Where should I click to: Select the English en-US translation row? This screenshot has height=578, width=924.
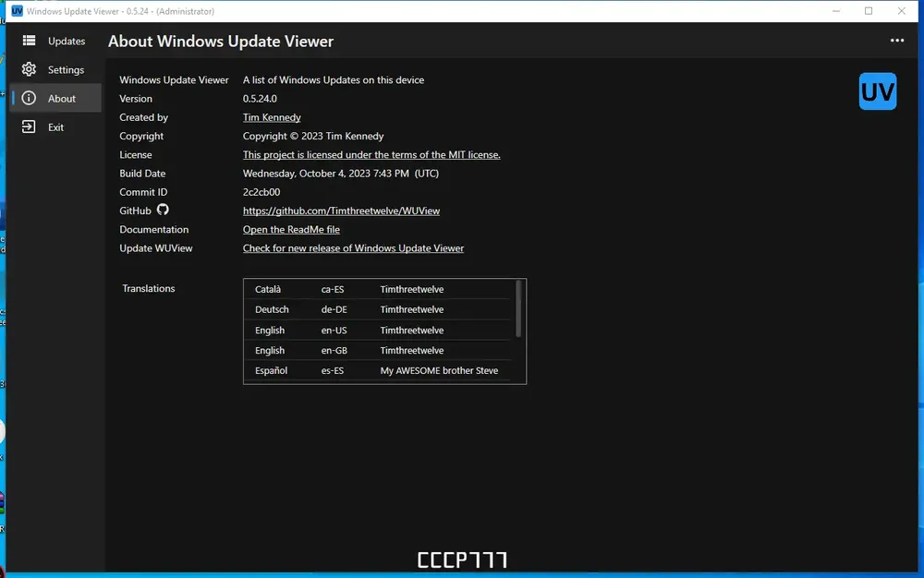[379, 331]
